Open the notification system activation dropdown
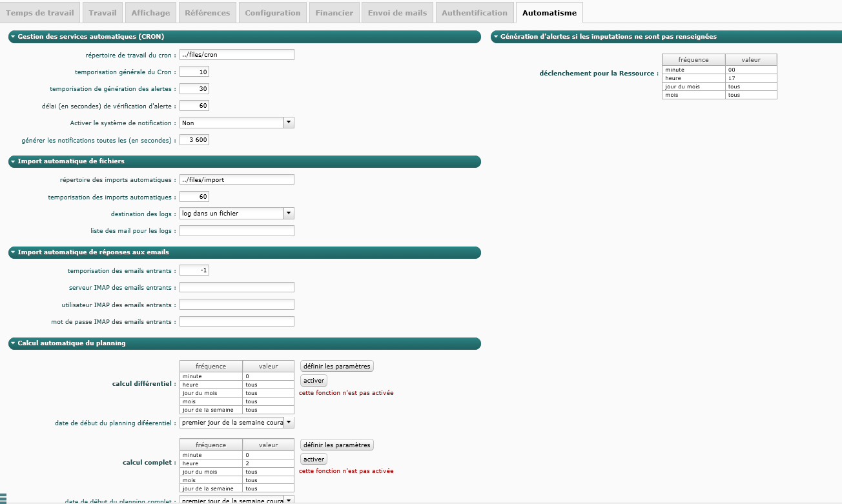This screenshot has height=504, width=842. 289,123
